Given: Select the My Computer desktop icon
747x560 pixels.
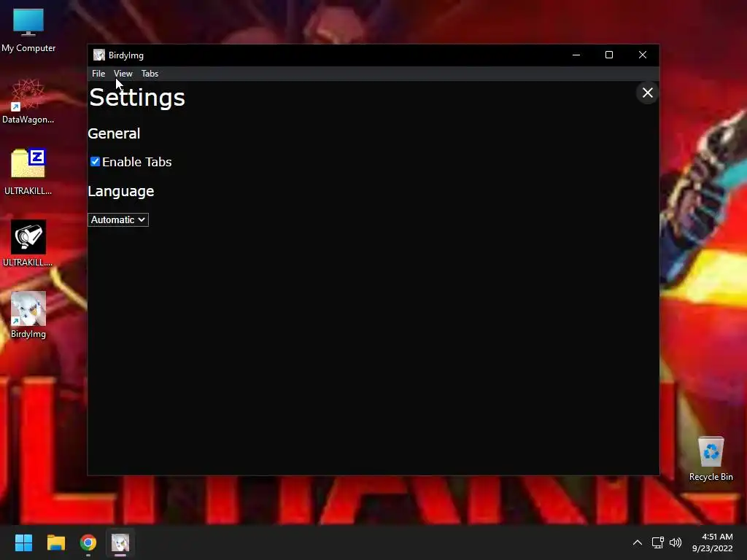Looking at the screenshot, I should click(x=28, y=30).
